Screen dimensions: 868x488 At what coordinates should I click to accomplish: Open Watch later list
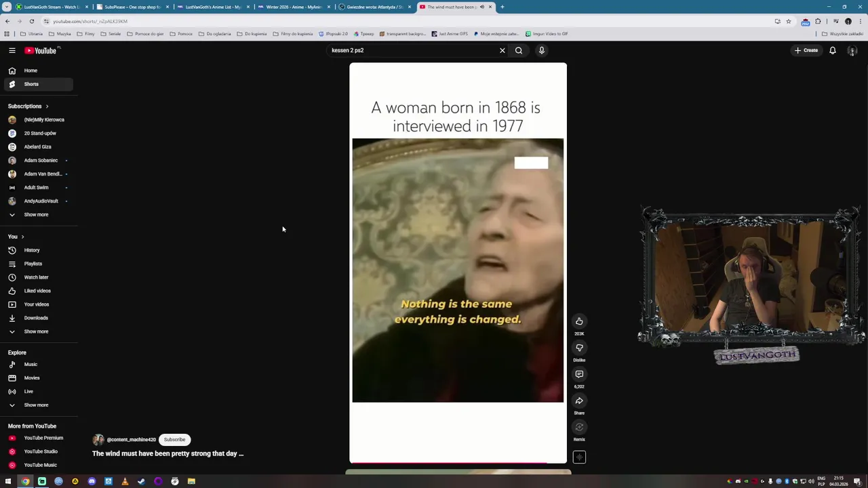click(37, 277)
